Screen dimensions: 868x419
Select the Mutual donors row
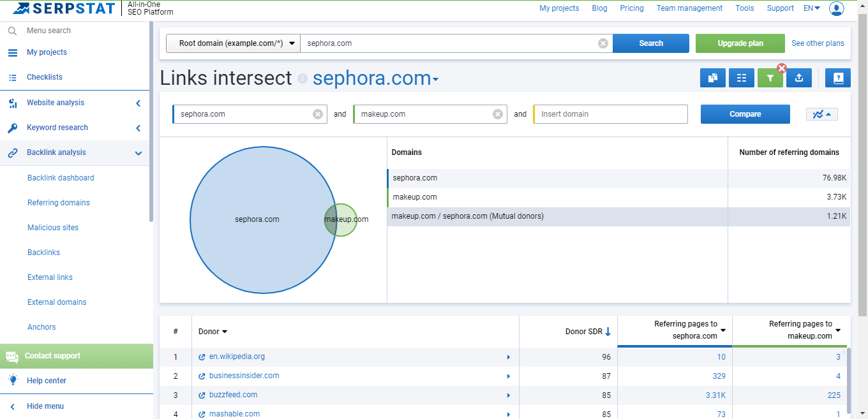tap(618, 216)
